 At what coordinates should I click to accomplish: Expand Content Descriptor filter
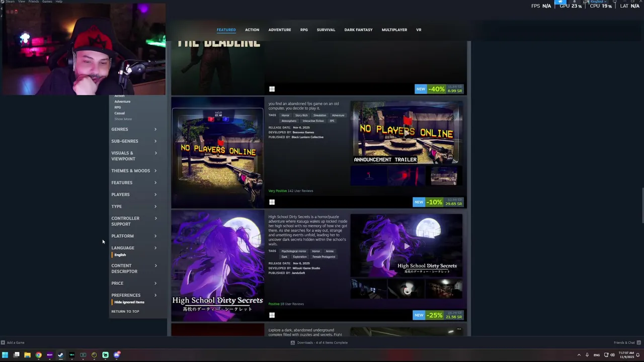134,268
